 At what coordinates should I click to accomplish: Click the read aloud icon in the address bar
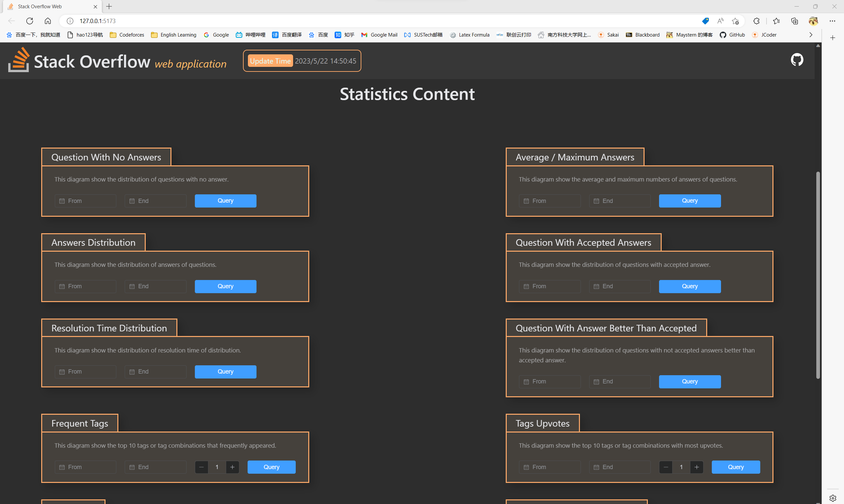coord(720,21)
